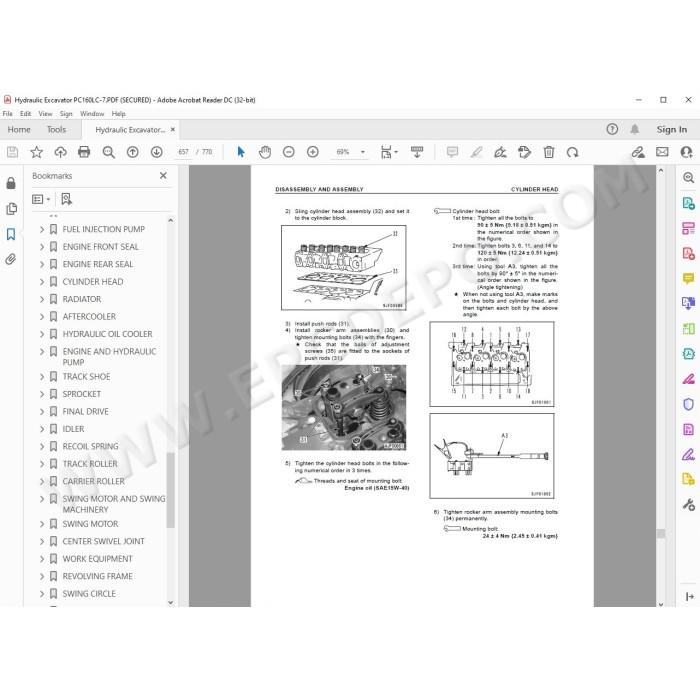
Task: Expand ENGINE FRONT SEAL bookmark
Action: pos(42,247)
